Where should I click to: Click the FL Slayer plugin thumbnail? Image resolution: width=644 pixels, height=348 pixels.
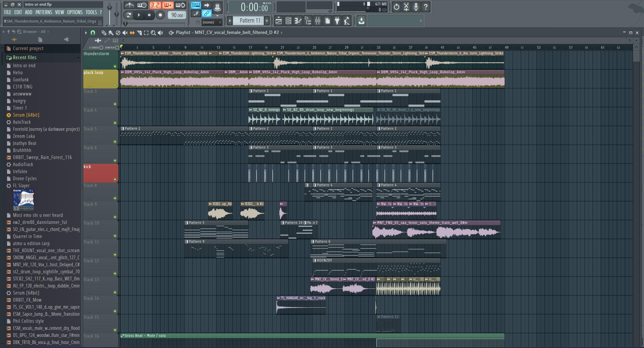[x=24, y=200]
